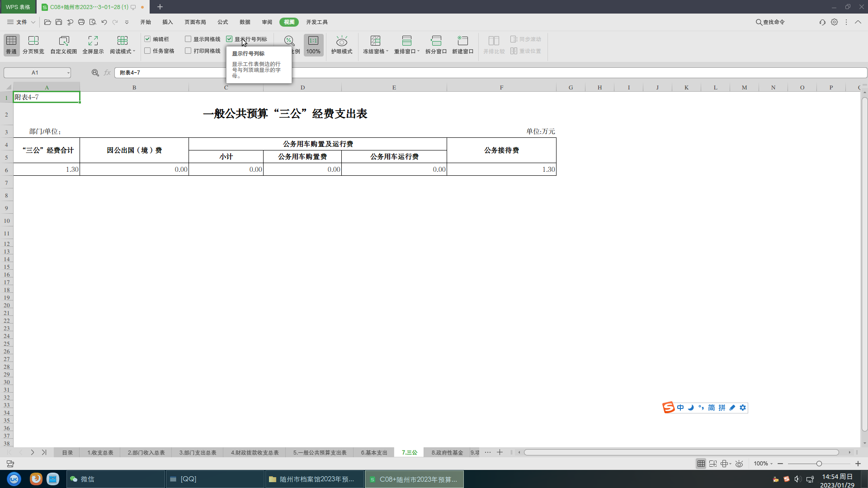The image size is (868, 488).
Task: Click the print icon in quick toolbar
Action: (81, 22)
